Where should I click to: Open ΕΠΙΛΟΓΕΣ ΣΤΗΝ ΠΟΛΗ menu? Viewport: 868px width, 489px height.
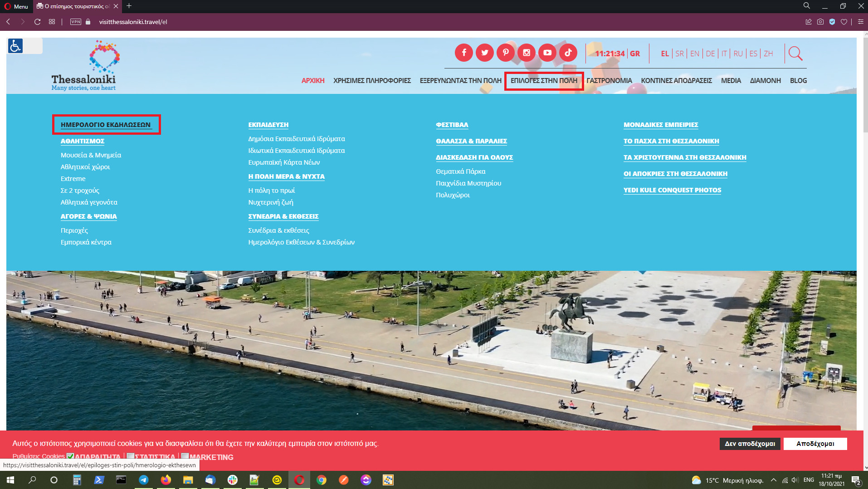(x=544, y=80)
